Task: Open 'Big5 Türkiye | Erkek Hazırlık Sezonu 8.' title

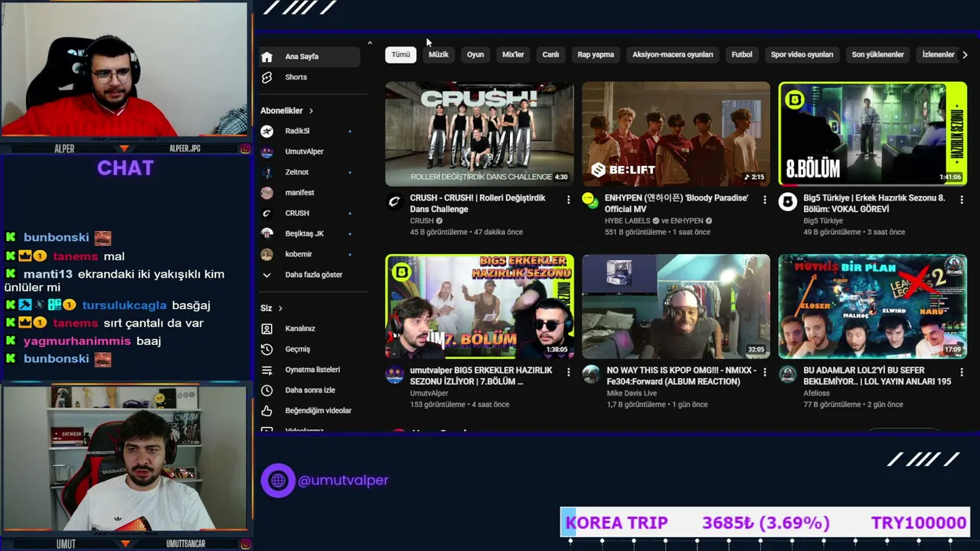Action: (874, 204)
